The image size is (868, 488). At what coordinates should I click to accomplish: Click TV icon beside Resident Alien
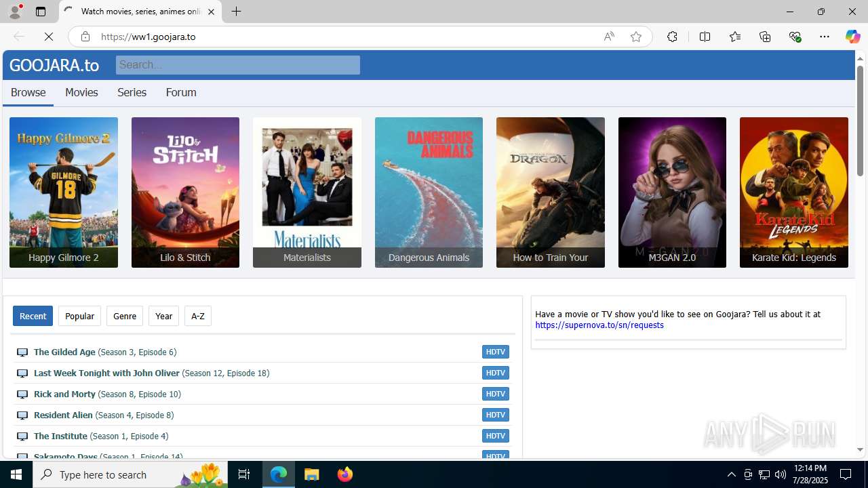(22, 415)
